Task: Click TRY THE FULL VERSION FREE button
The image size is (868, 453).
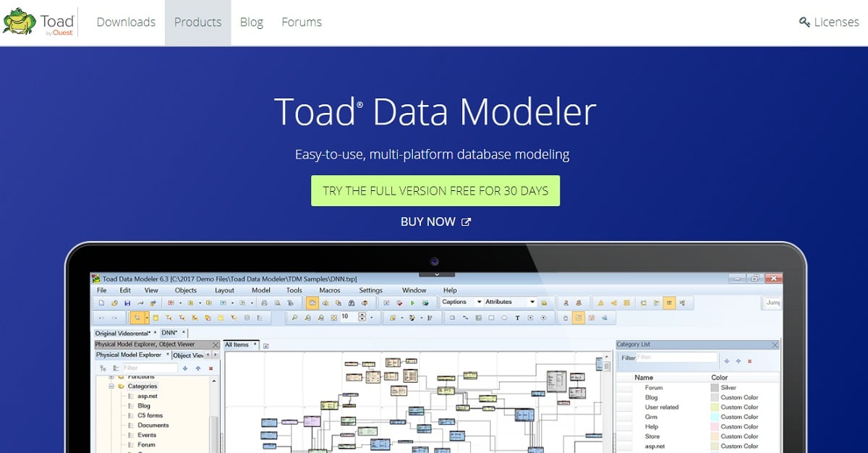Action: tap(435, 190)
